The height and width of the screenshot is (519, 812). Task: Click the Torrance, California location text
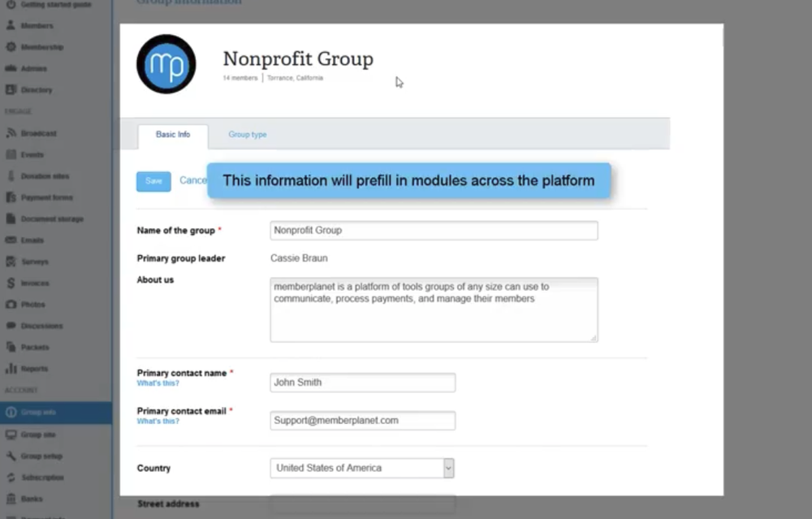pyautogui.click(x=296, y=78)
